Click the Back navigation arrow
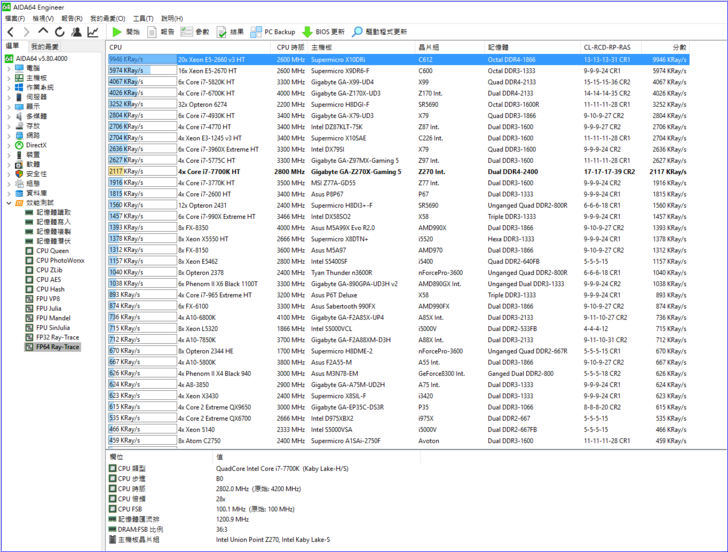Image resolution: width=728 pixels, height=552 pixels. pos(10,32)
